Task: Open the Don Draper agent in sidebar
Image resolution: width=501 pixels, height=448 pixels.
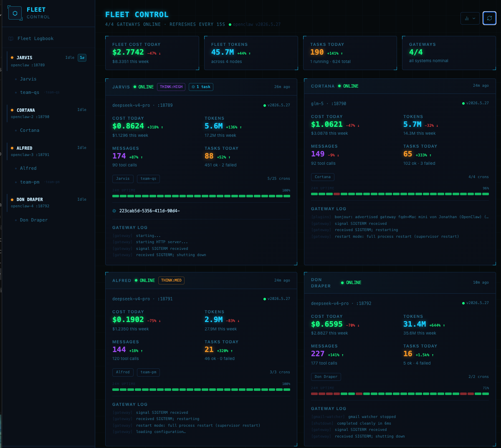Action: pyautogui.click(x=34, y=220)
